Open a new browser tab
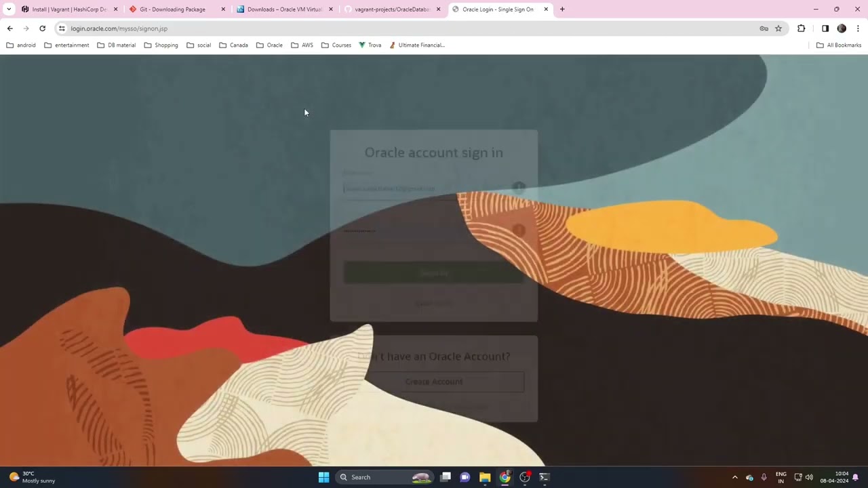Viewport: 868px width, 488px height. click(x=562, y=9)
